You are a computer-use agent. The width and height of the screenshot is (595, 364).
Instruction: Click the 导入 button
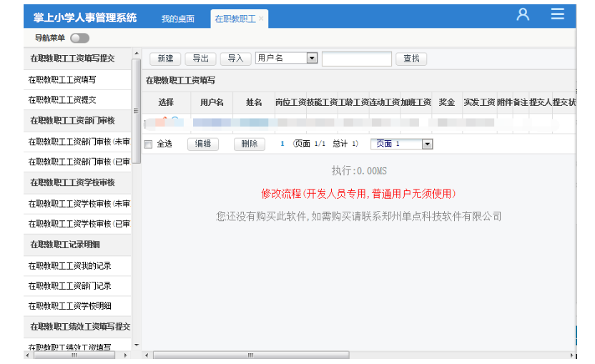(235, 59)
